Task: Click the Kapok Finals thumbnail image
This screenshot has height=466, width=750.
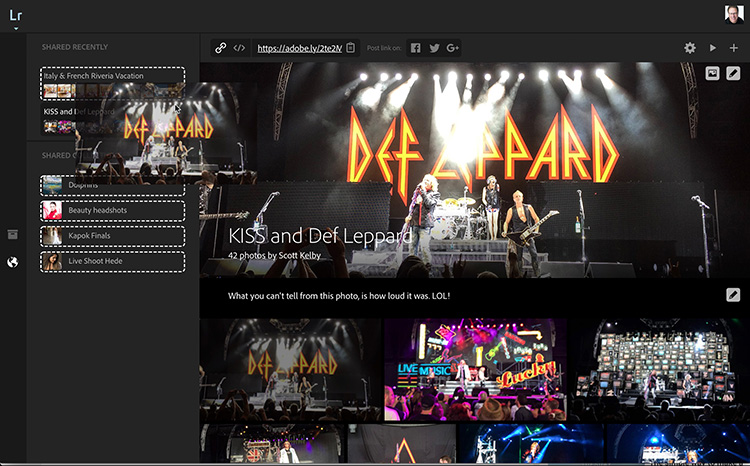Action: click(52, 236)
